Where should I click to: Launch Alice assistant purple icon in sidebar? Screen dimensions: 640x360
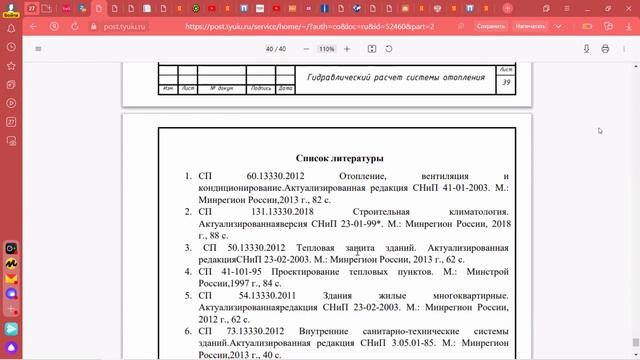(11, 347)
